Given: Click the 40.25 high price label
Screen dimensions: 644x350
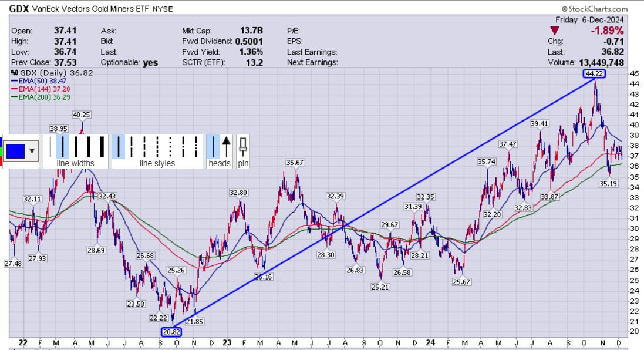Looking at the screenshot, I should [82, 115].
